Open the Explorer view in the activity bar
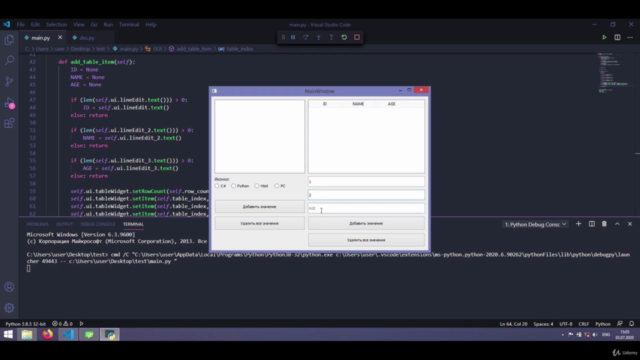The height and width of the screenshot is (360, 640). (x=9, y=40)
